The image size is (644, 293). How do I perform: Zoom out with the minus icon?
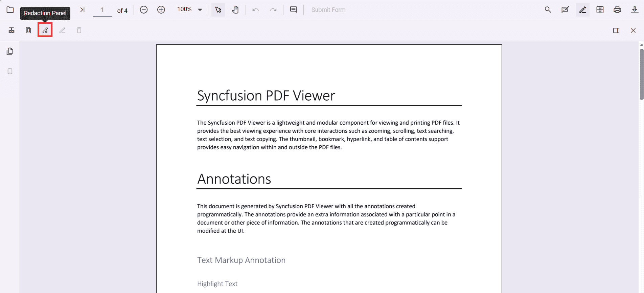[x=144, y=10]
